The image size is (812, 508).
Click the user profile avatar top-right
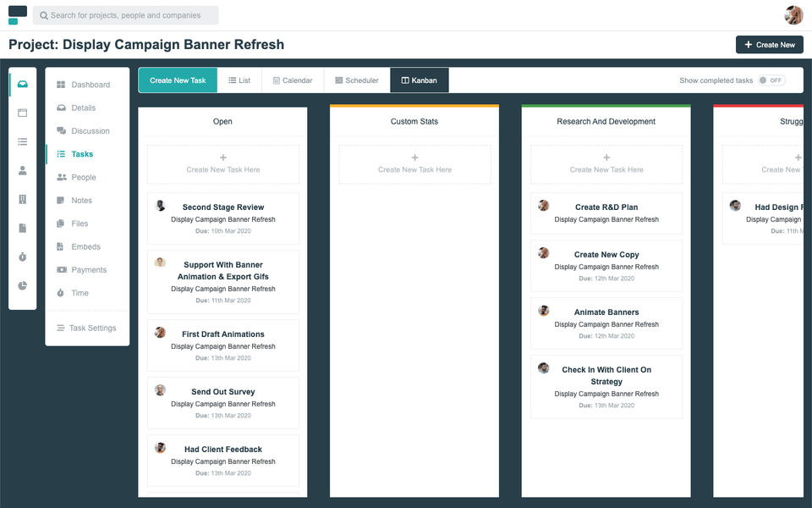pyautogui.click(x=793, y=15)
